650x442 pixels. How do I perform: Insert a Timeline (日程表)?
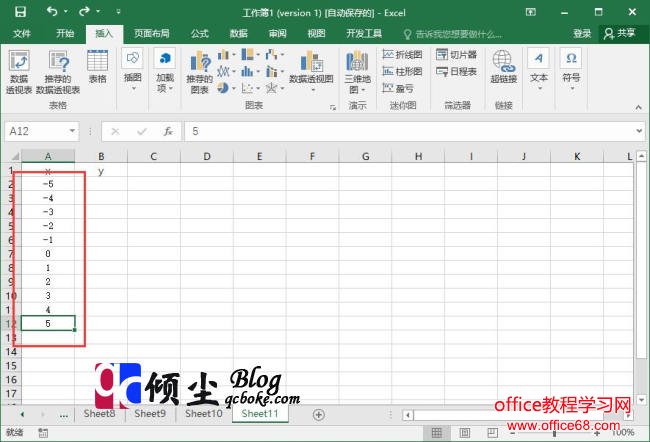[456, 71]
